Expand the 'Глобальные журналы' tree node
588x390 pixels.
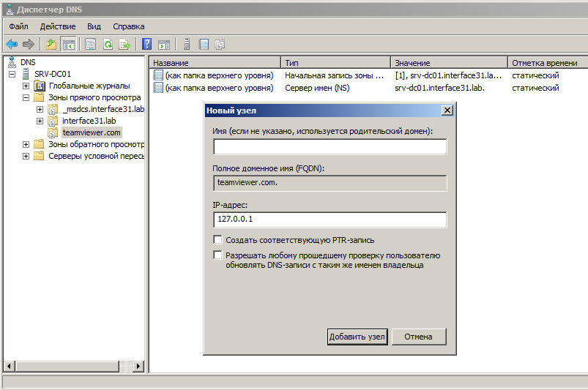coord(26,86)
